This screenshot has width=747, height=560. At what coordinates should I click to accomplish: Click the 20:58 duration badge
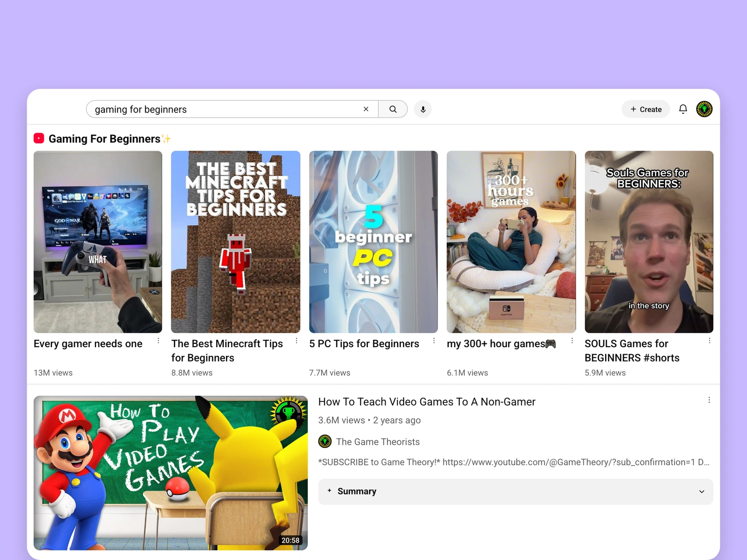pyautogui.click(x=290, y=540)
